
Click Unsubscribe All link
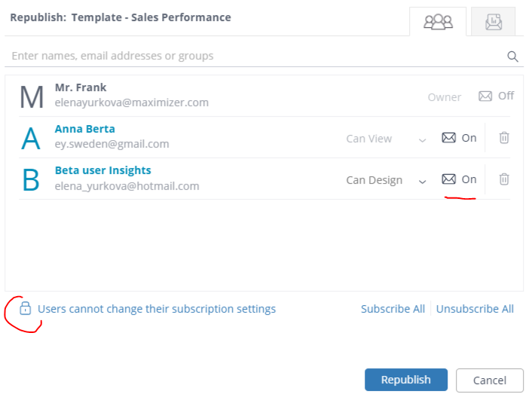[475, 309]
